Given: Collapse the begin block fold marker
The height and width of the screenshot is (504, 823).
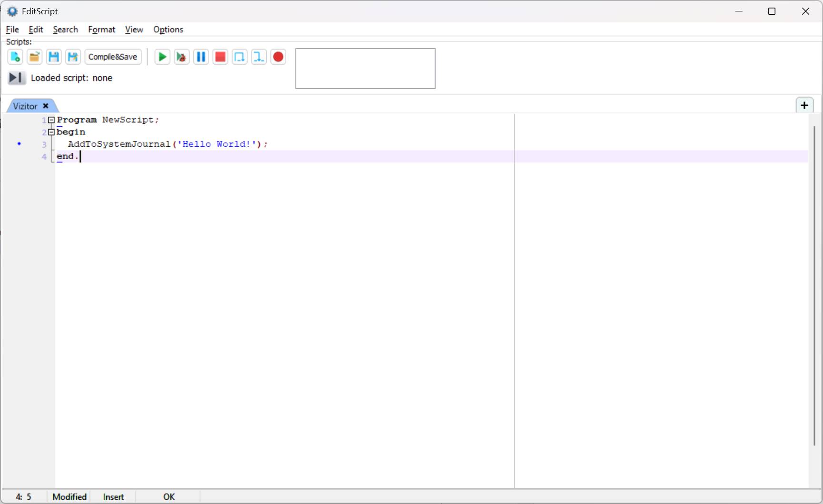Looking at the screenshot, I should click(x=51, y=132).
